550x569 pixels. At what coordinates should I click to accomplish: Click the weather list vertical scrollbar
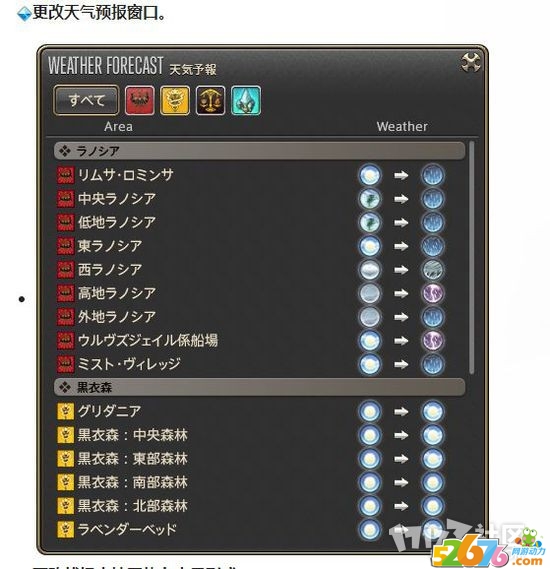[472, 258]
